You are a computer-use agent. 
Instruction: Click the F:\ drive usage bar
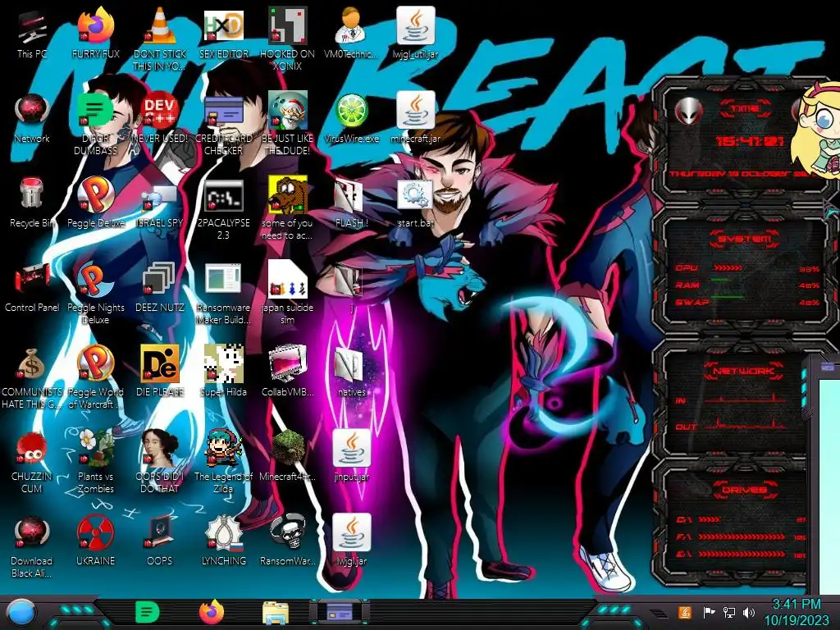pyautogui.click(x=741, y=536)
